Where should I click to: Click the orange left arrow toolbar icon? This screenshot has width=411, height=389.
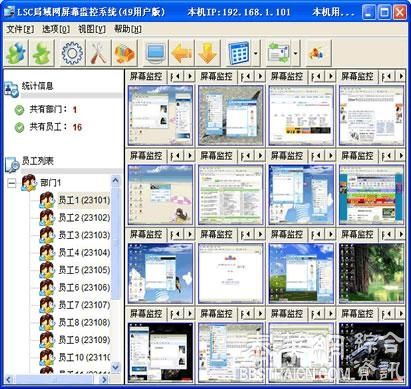pyautogui.click(x=182, y=53)
